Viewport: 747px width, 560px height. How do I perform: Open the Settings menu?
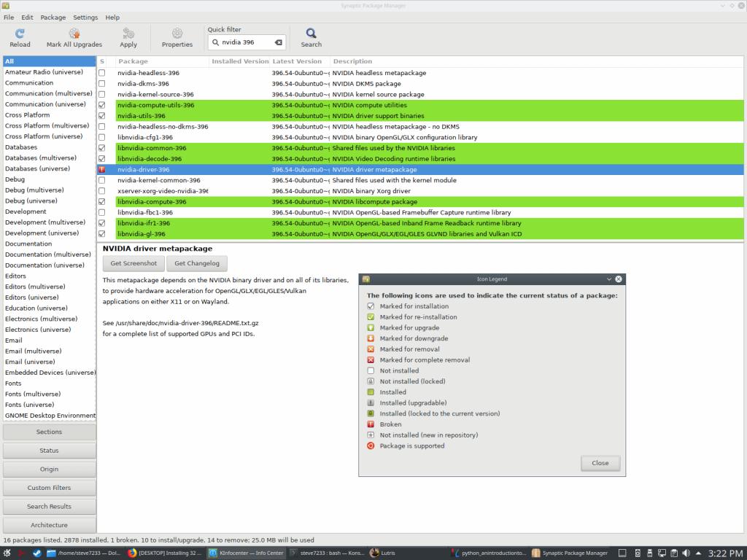coord(85,17)
